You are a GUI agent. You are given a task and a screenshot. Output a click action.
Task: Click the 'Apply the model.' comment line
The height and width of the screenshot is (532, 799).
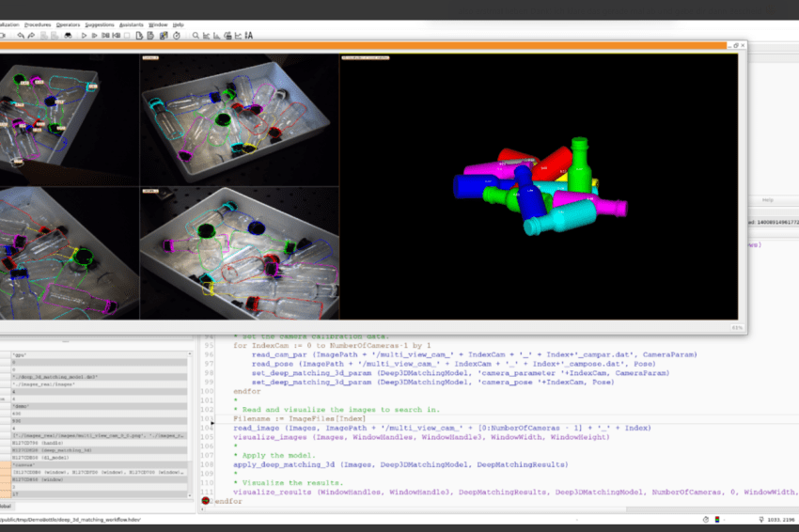274,456
